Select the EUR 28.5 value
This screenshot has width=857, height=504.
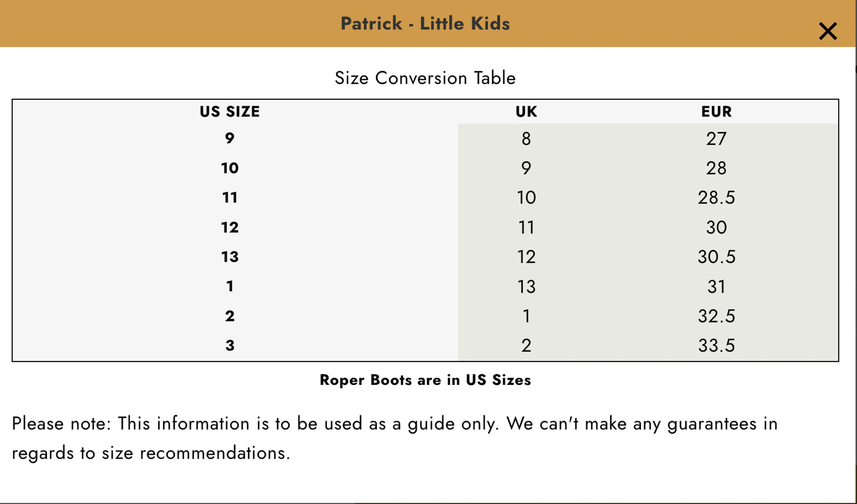click(x=716, y=198)
